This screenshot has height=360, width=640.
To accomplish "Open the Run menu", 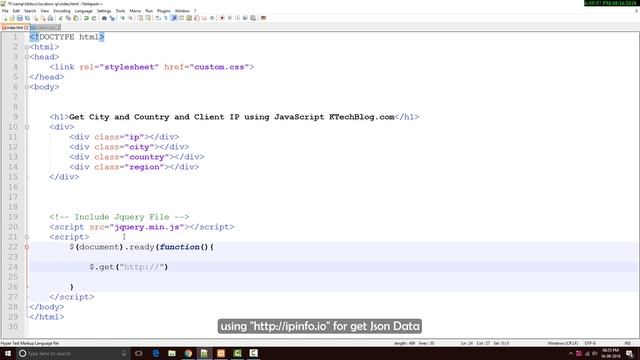I will tap(149, 11).
